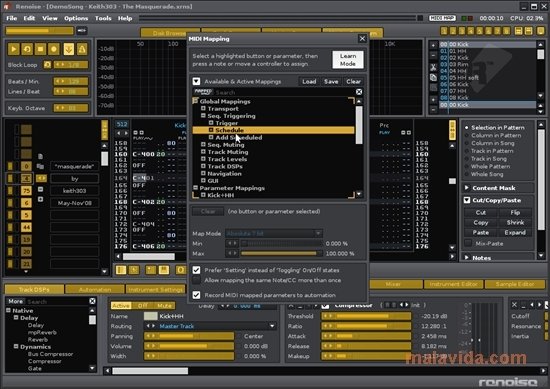Clear the MIDI Mapping search field

[x=359, y=92]
